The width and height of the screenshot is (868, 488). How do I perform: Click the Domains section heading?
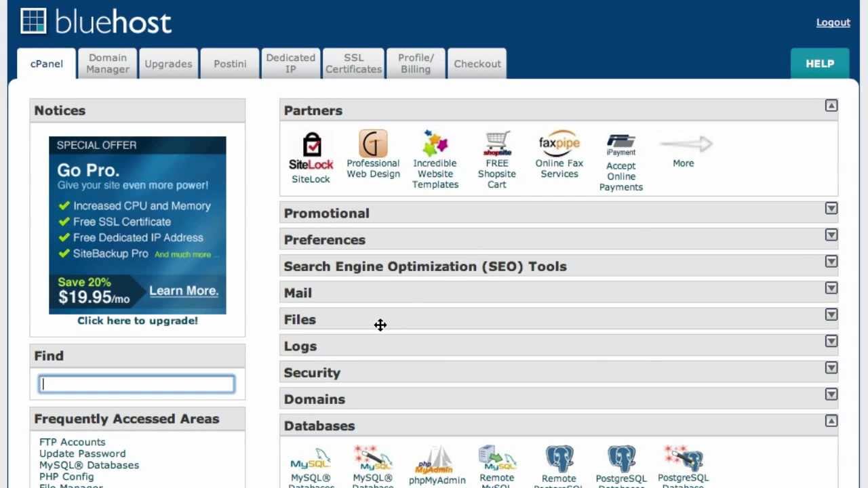pyautogui.click(x=314, y=399)
